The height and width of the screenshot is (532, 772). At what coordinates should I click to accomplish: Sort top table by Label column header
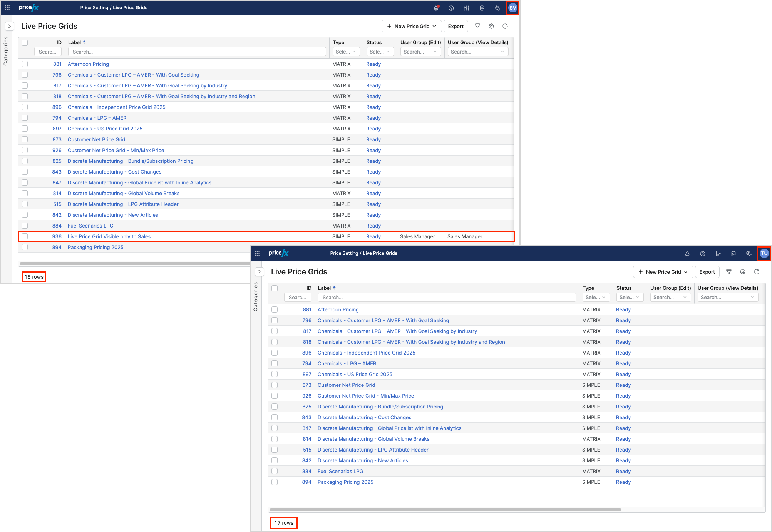click(x=75, y=42)
